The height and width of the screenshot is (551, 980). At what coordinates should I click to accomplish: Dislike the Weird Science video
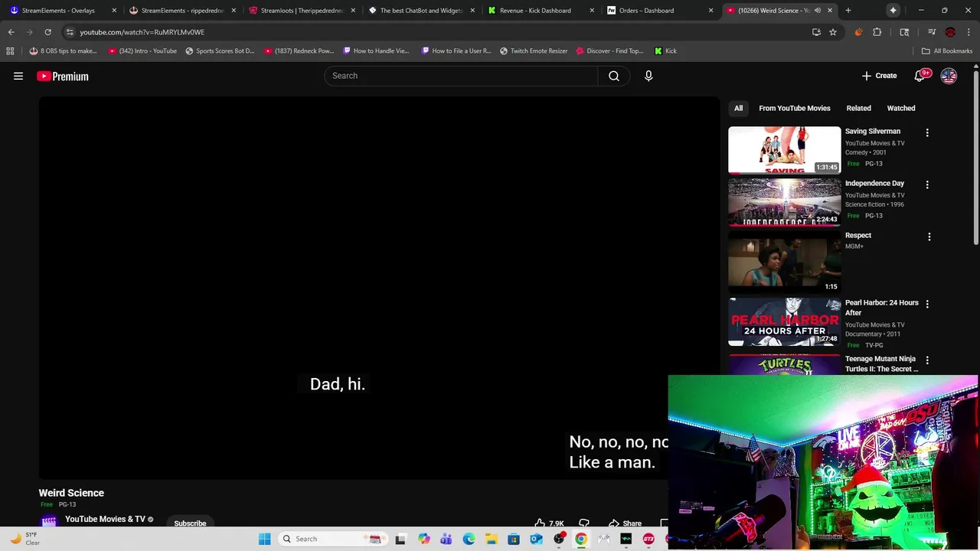[584, 523]
